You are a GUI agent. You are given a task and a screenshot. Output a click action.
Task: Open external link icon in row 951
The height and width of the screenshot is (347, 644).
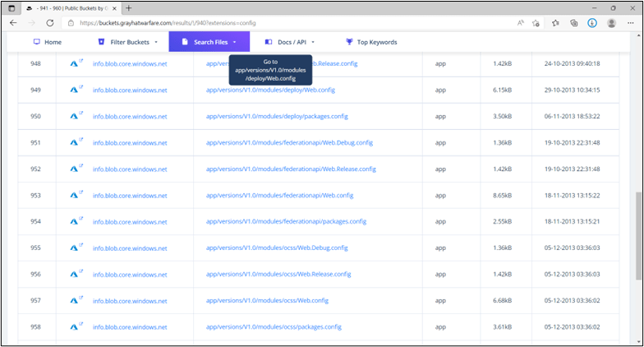pos(80,140)
